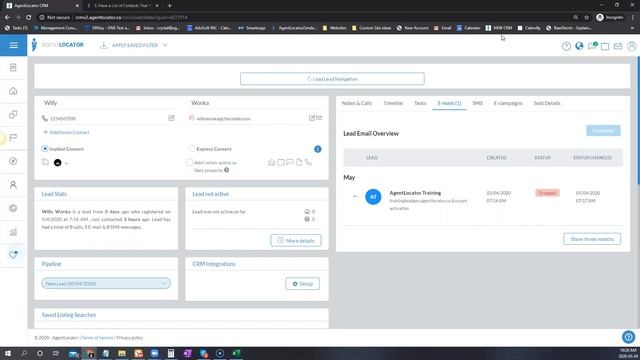Open the calendar square icon in header
640x360 pixels.
[x=605, y=46]
